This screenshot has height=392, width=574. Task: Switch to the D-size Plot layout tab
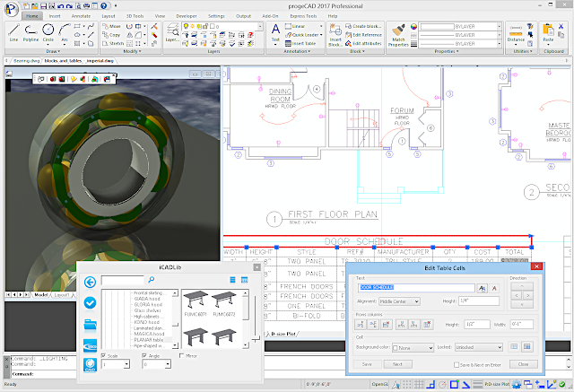pyautogui.click(x=283, y=334)
